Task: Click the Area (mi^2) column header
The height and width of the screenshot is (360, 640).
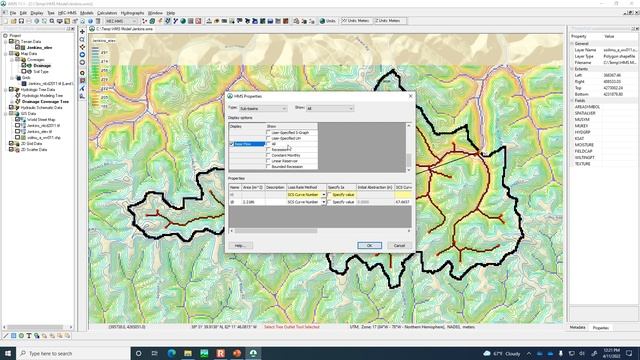Action: (253, 187)
